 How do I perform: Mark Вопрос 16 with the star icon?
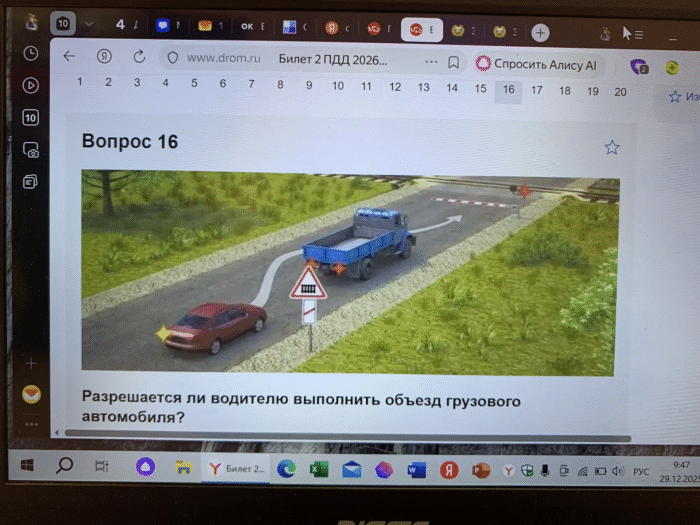(x=612, y=147)
